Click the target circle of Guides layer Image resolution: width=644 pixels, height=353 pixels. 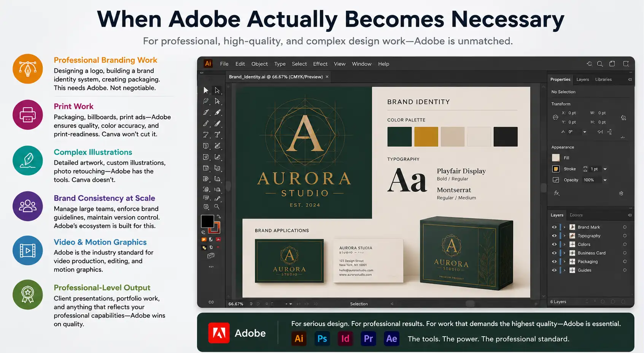[625, 270]
